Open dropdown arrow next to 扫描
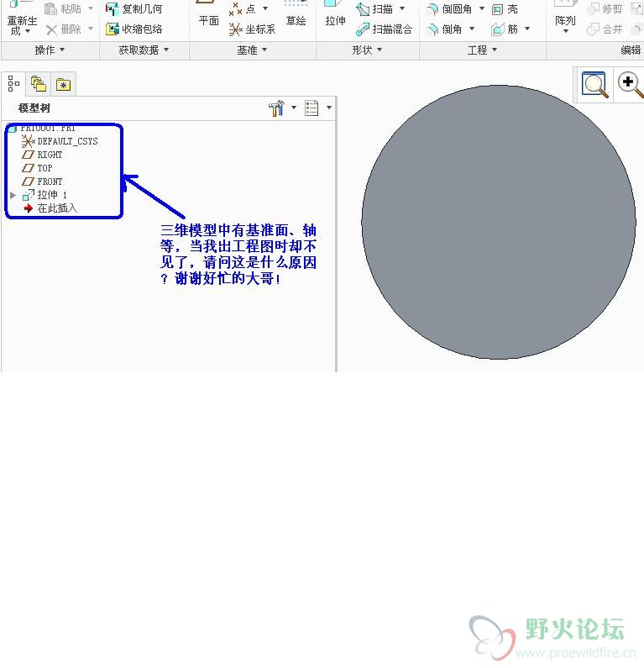Image resolution: width=644 pixels, height=668 pixels. 402,8
